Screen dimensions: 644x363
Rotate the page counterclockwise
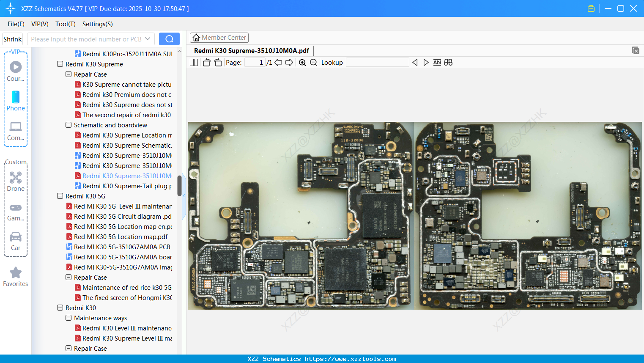point(206,63)
